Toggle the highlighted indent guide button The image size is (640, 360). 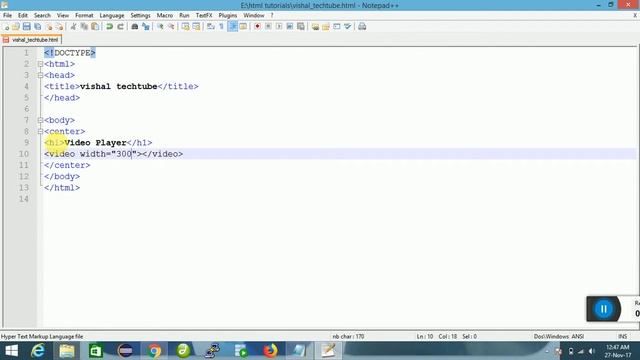pos(233,27)
